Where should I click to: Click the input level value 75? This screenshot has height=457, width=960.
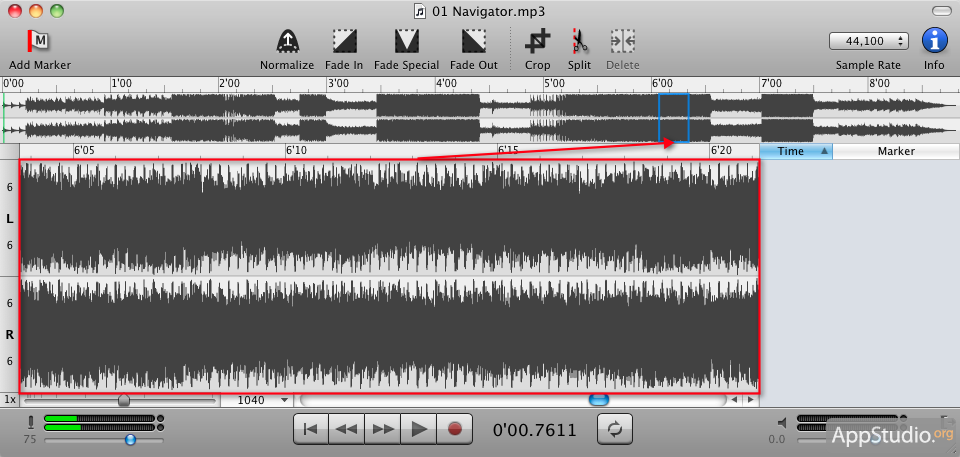click(x=30, y=439)
